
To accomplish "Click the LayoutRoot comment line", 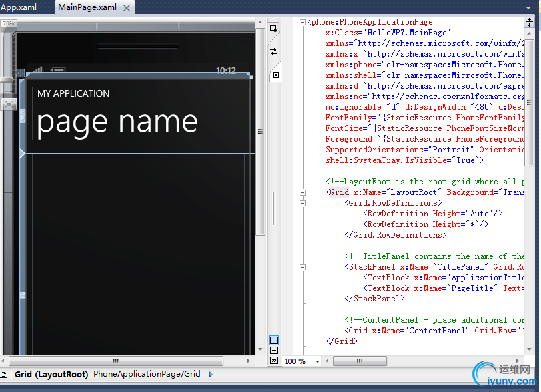I will (424, 182).
